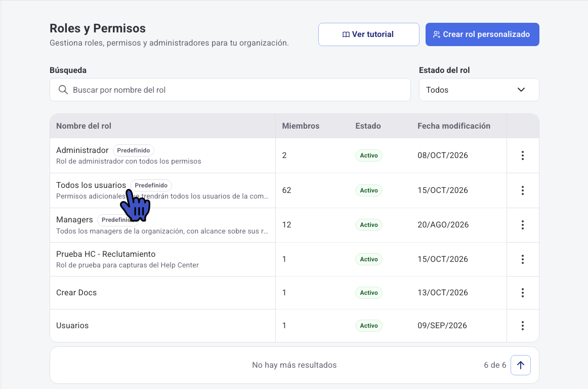Select the Administrador role name
The width and height of the screenshot is (588, 389).
click(82, 150)
